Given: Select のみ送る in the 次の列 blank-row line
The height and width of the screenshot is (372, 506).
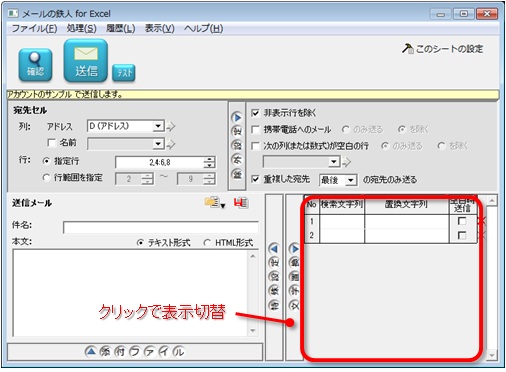Looking at the screenshot, I should [385, 146].
